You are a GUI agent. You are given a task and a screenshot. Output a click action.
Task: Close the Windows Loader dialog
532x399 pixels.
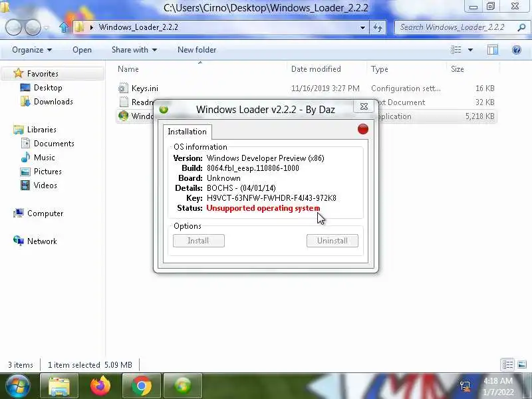[x=364, y=106]
